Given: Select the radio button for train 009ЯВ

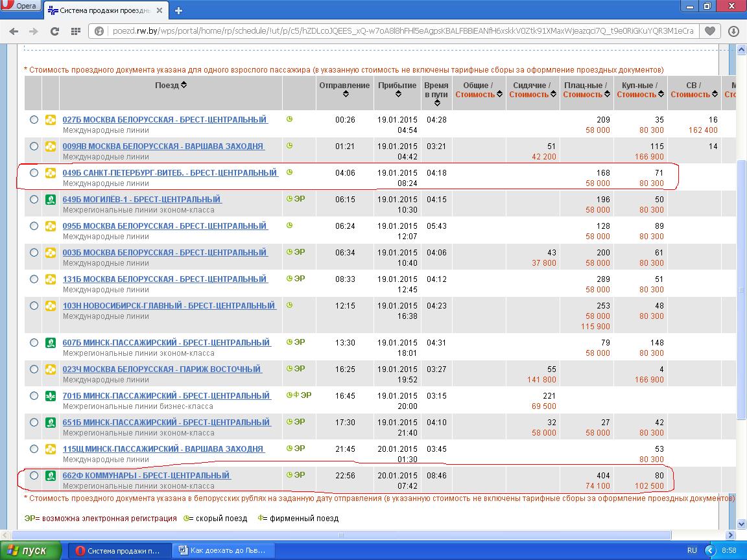Looking at the screenshot, I should [34, 146].
